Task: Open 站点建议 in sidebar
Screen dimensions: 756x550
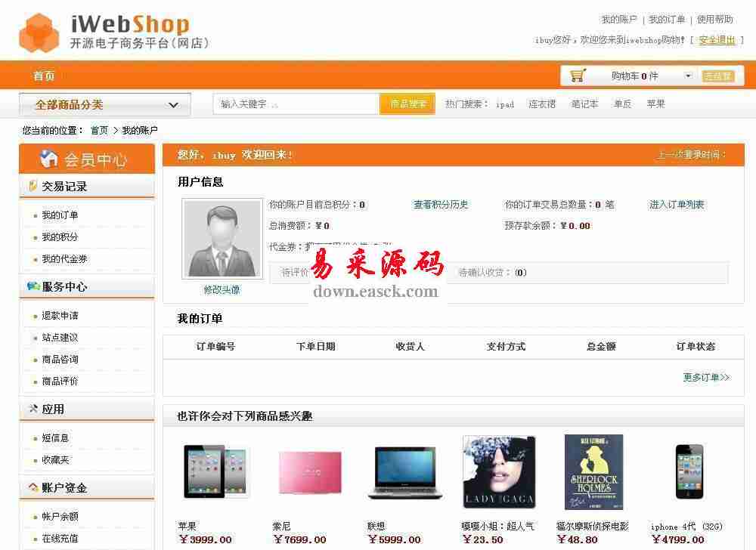Action: pos(60,338)
